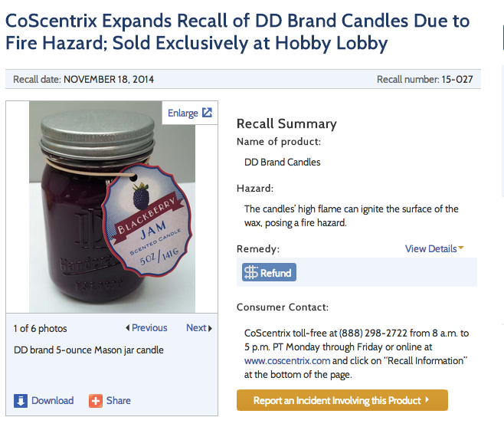Screen dimensions: 504x427
Task: Click the blue Download arrow icon
Action: click(21, 400)
